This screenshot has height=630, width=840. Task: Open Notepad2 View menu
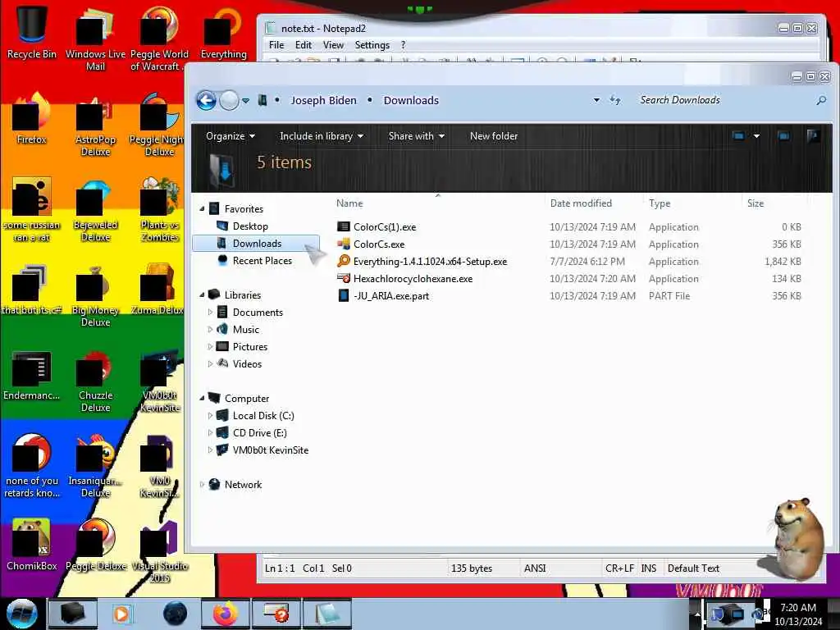pyautogui.click(x=333, y=45)
